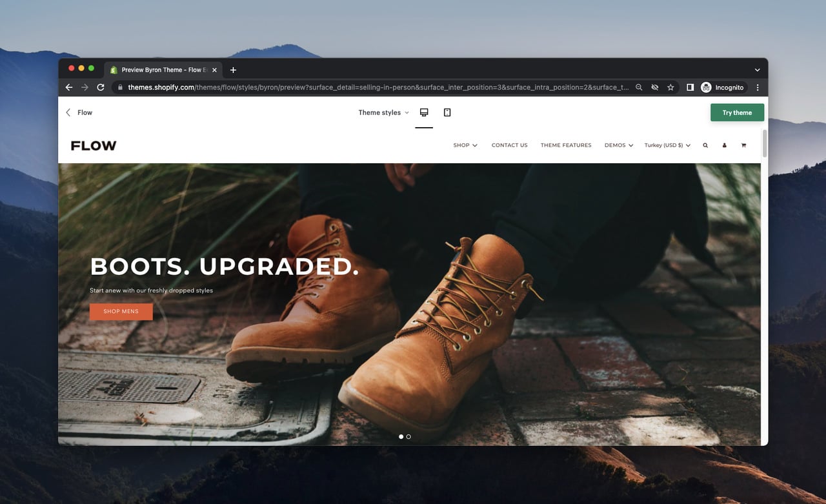
Task: Click the SHOP MENS button
Action: (x=121, y=312)
